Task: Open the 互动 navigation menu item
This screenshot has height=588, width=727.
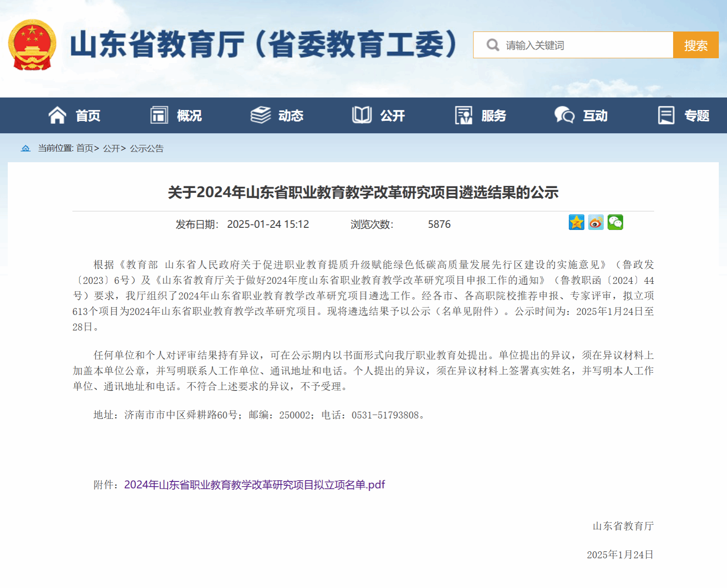Action: click(595, 116)
